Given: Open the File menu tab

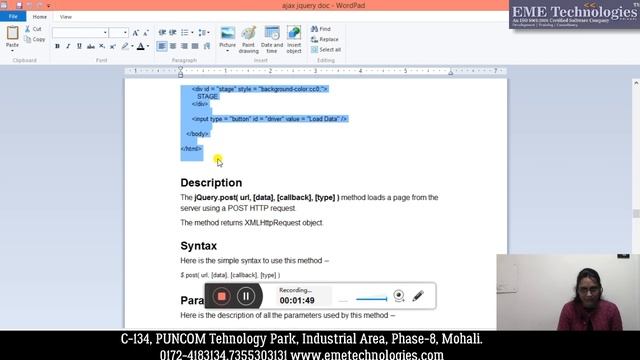Looking at the screenshot, I should pos(13,17).
